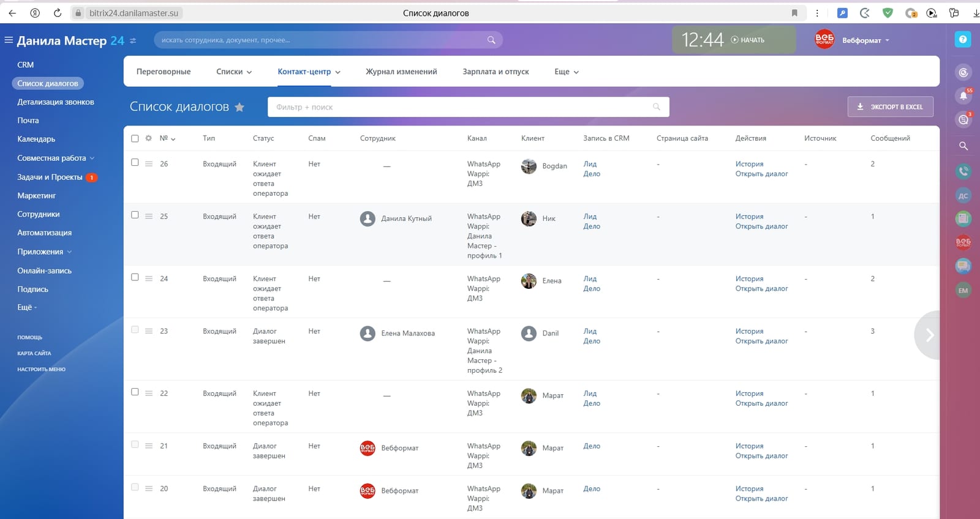Focus the Фильтр + поиск field
Viewport: 980px width, 519px height.
pyautogui.click(x=468, y=107)
